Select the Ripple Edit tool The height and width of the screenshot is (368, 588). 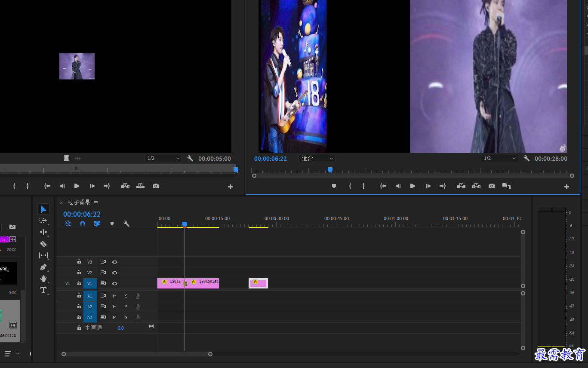click(43, 232)
